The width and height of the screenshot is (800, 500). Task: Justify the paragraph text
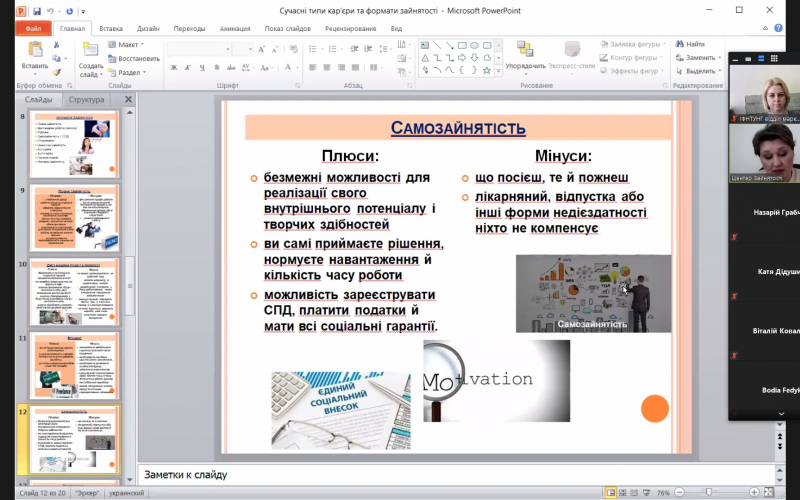point(356,67)
